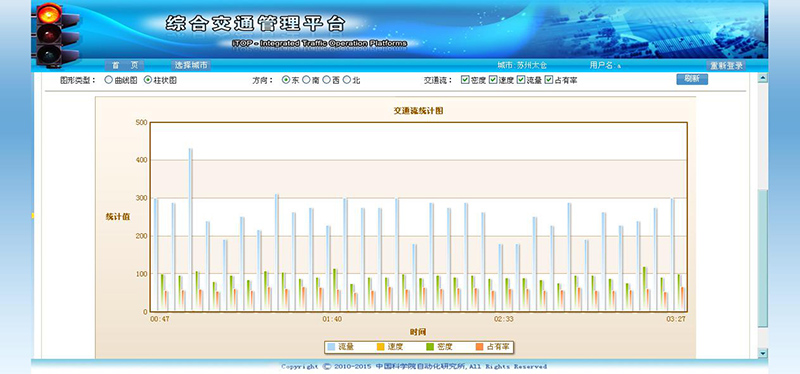Choose the 南 direction radio button
The height and width of the screenshot is (374, 800).
pos(306,80)
